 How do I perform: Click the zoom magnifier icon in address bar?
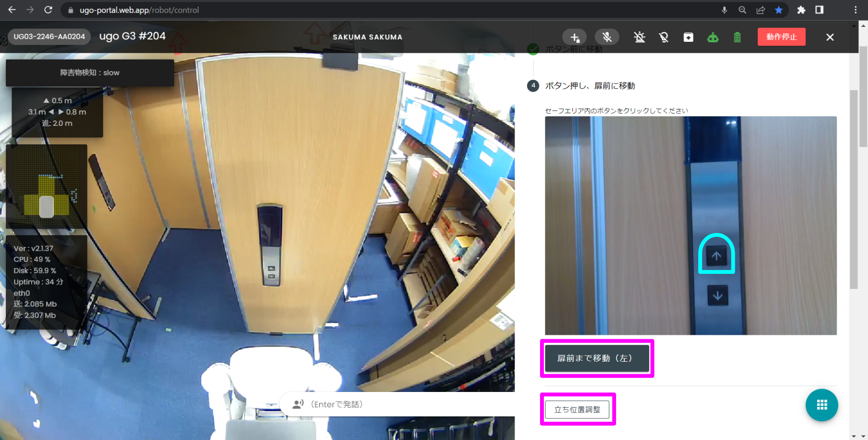click(x=742, y=10)
